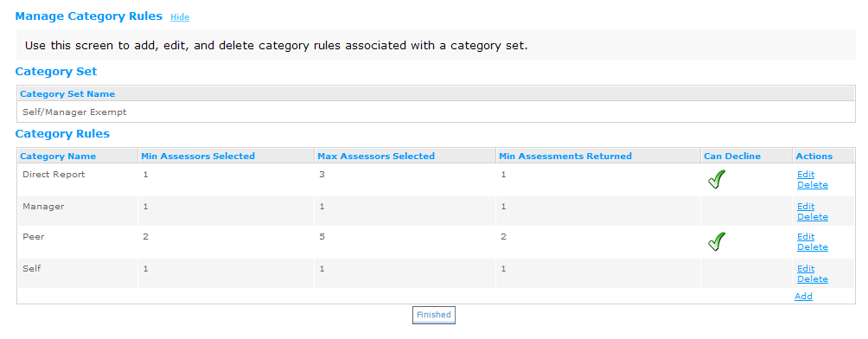Click the Category Name column header

(58, 157)
